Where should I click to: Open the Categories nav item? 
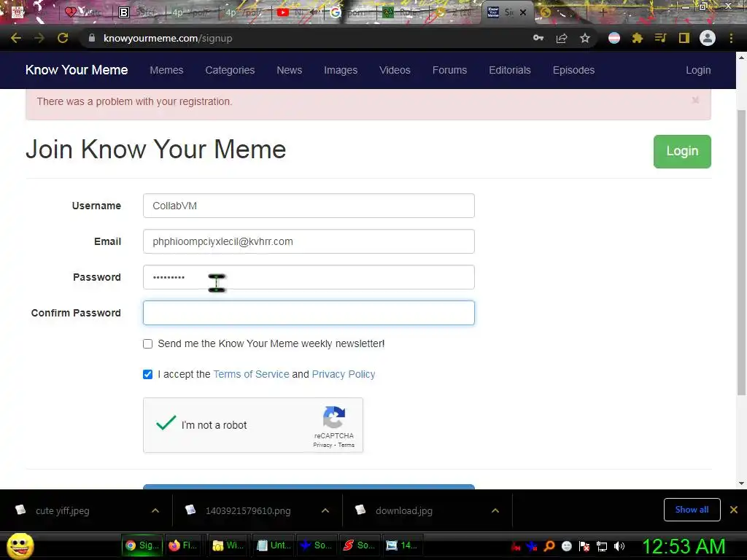[230, 70]
